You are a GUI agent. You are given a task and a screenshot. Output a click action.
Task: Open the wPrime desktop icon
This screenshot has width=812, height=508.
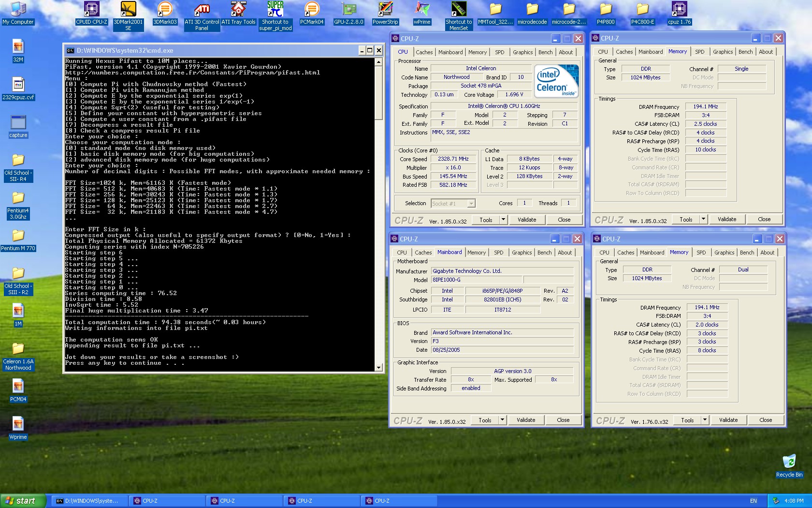422,14
